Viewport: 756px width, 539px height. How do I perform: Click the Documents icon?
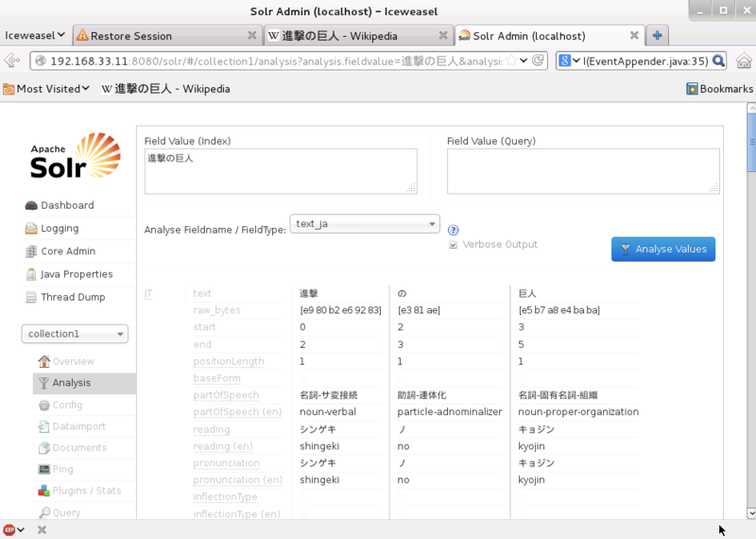[43, 448]
